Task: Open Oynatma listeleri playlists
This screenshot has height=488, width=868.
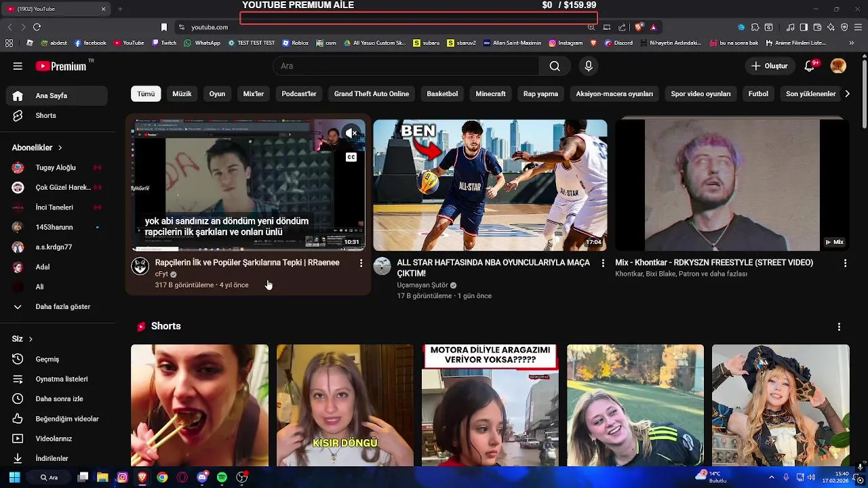Action: pyautogui.click(x=57, y=379)
